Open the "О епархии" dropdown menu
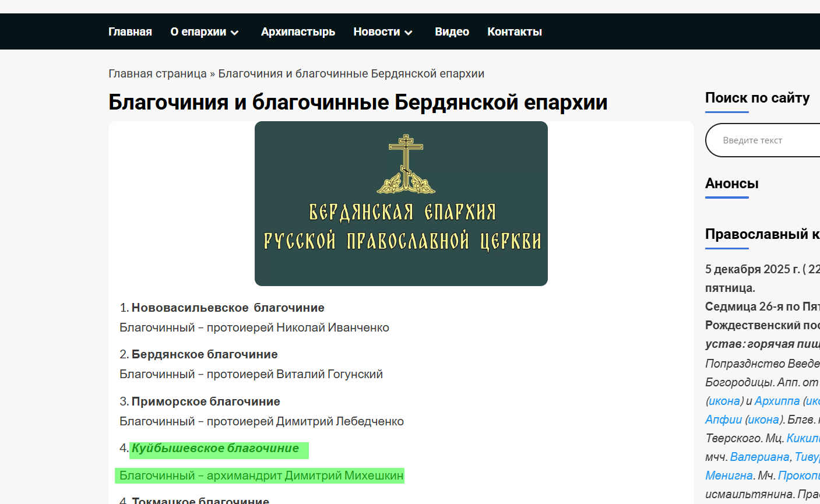The width and height of the screenshot is (820, 504). (199, 31)
